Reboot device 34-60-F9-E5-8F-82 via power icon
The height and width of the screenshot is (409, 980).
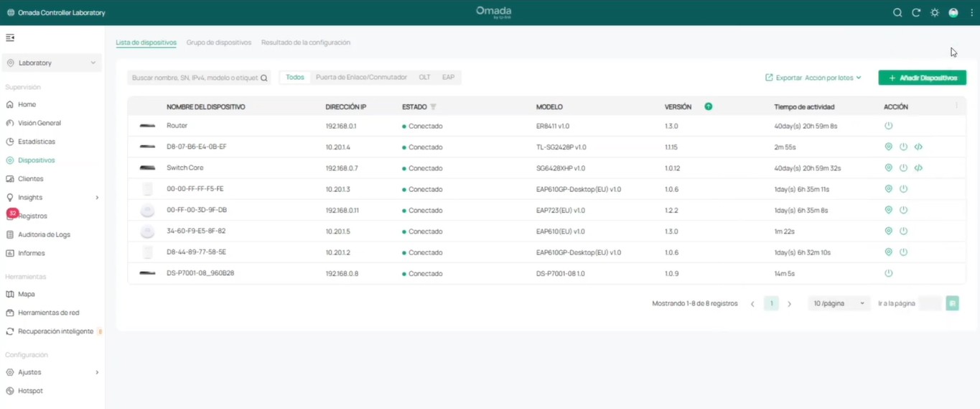tap(904, 231)
